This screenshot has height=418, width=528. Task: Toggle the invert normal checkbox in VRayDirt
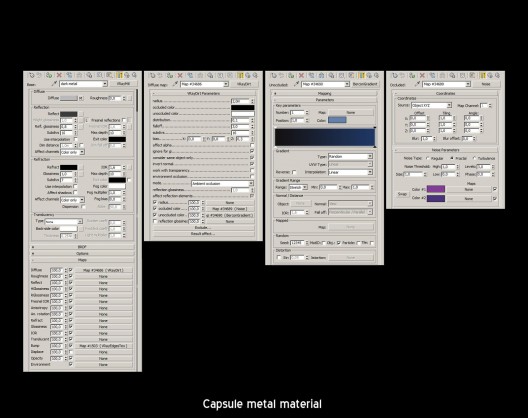coord(252,164)
